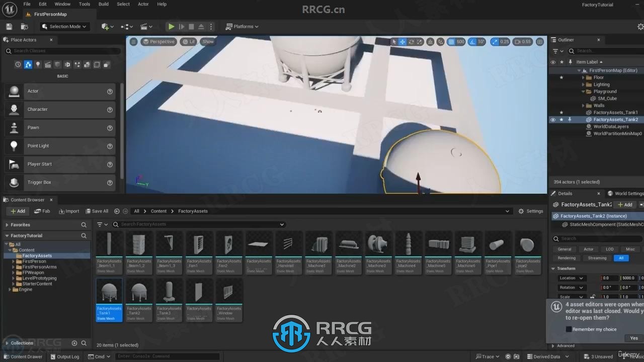Select Recently Placed category in Place Actors
Image resolution: width=644 pixels, height=362 pixels.
pos(18,65)
